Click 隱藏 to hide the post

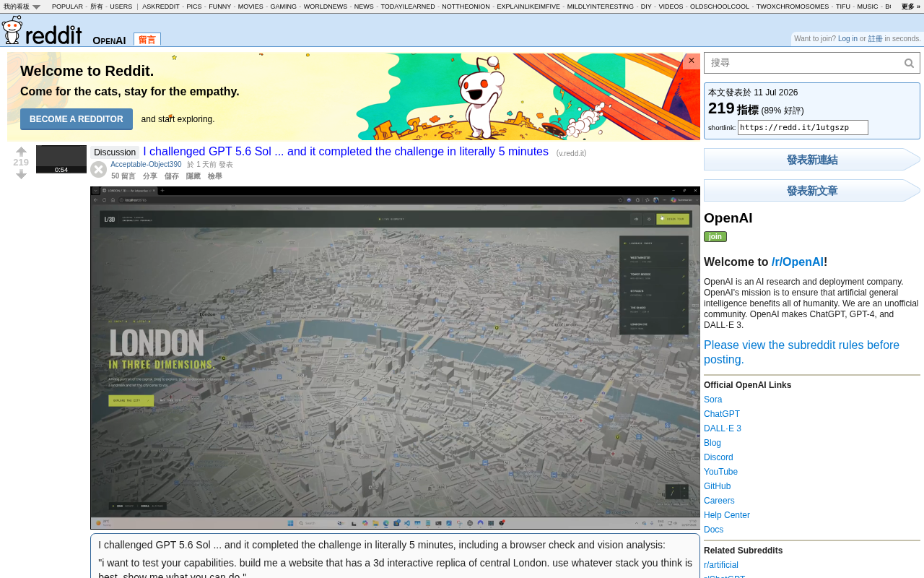[193, 176]
